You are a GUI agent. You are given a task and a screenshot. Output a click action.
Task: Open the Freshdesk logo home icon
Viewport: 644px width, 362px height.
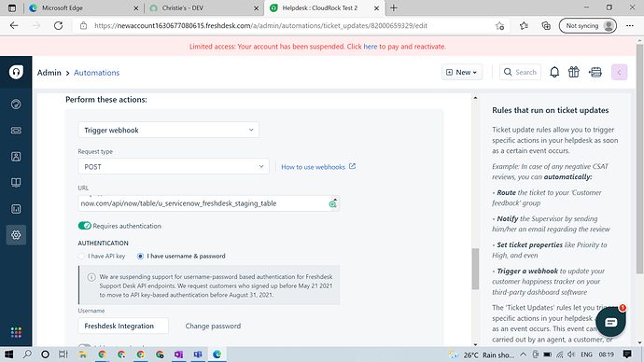[16, 72]
